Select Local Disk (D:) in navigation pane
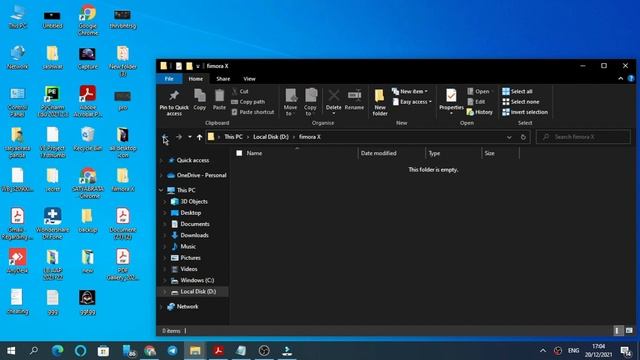 point(198,291)
